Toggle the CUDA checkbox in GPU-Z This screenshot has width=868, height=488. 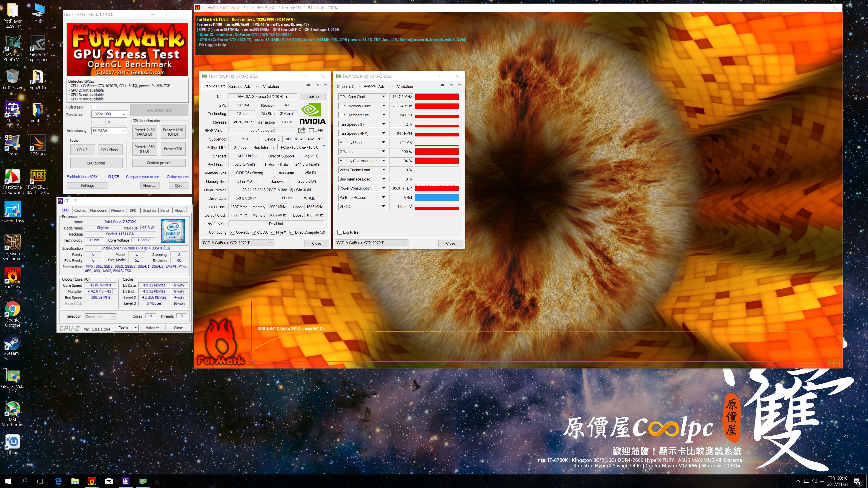tap(254, 232)
